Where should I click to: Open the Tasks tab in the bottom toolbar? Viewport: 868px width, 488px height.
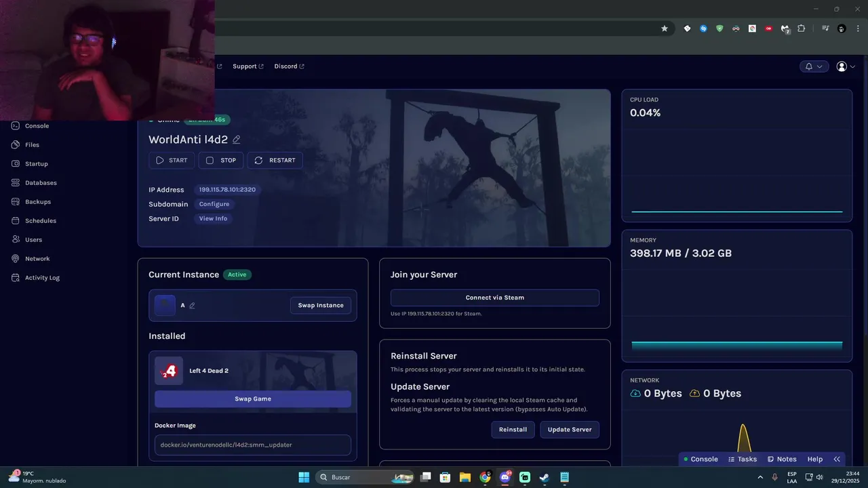click(743, 460)
